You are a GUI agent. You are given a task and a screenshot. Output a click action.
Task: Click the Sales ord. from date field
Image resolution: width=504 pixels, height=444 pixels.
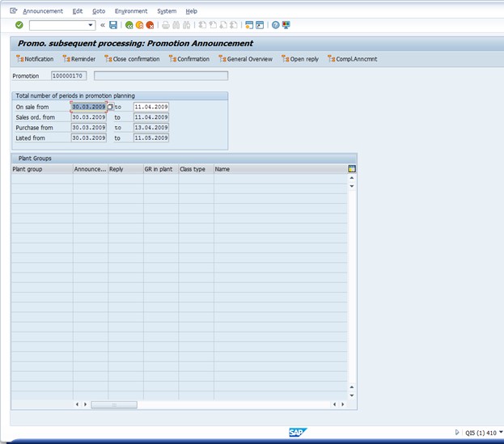(89, 117)
